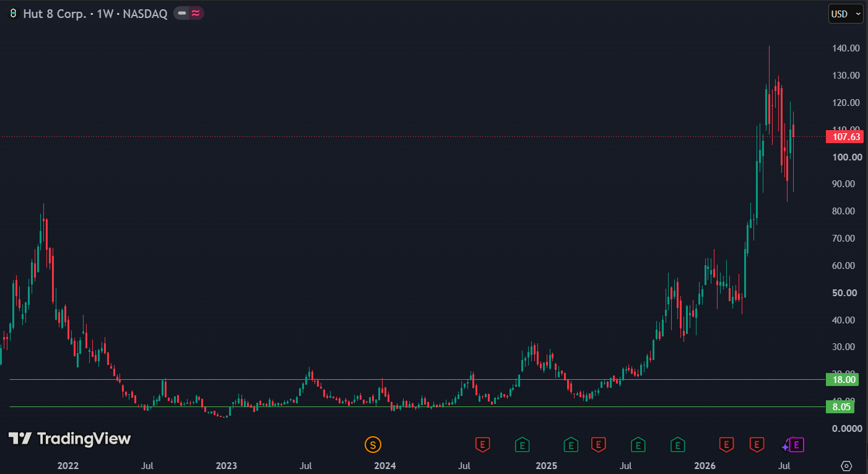Open the USD currency dropdown
Viewport: 868px width, 474px height.
click(846, 14)
